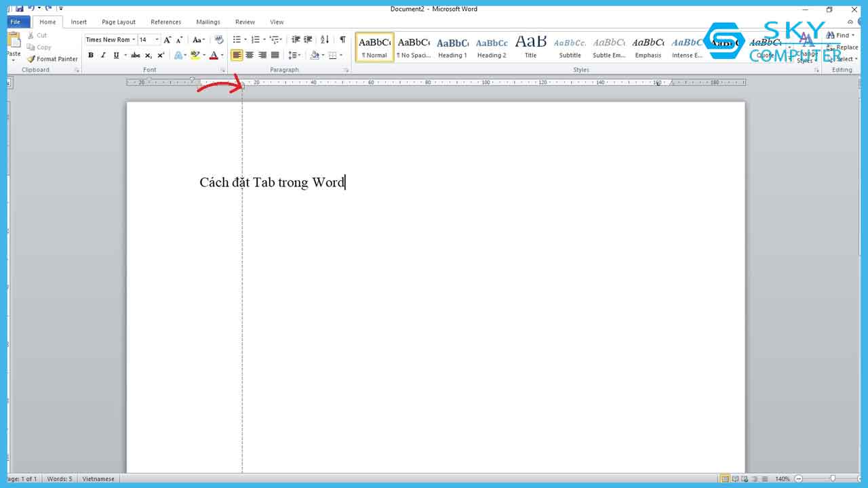
Task: Switch to the Insert tab
Action: pyautogui.click(x=79, y=22)
